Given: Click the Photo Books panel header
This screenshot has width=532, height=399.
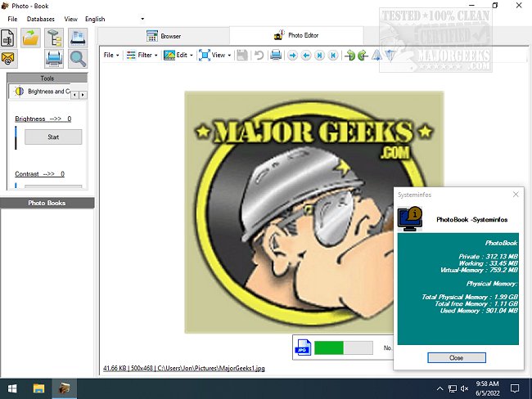Looking at the screenshot, I should tap(47, 203).
